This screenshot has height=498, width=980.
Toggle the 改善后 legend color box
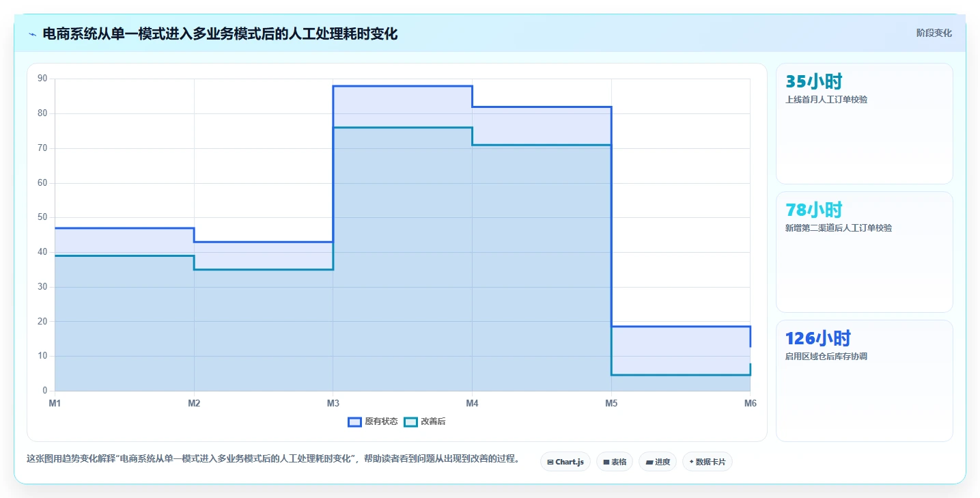click(410, 421)
